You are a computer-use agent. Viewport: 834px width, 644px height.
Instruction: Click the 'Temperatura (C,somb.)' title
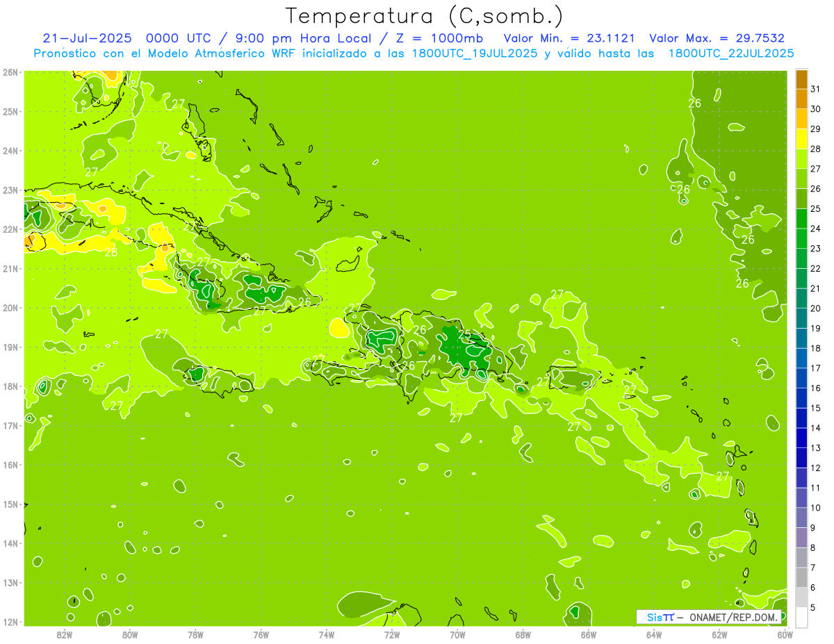tap(425, 15)
